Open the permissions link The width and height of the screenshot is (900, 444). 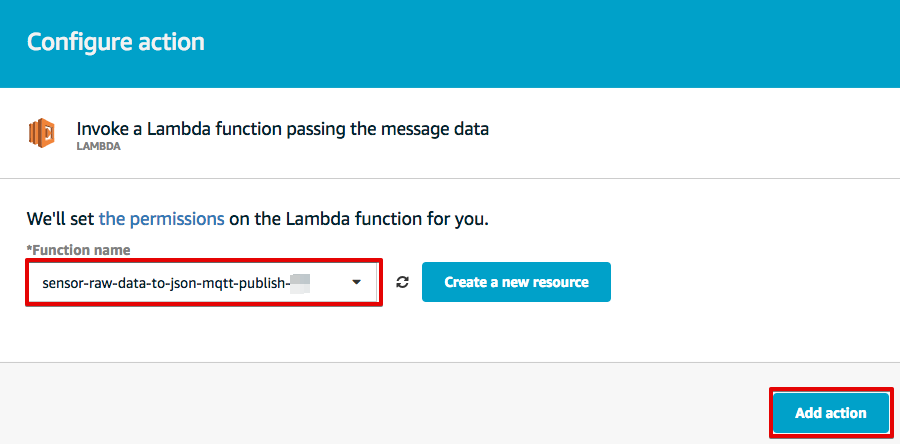[x=162, y=219]
